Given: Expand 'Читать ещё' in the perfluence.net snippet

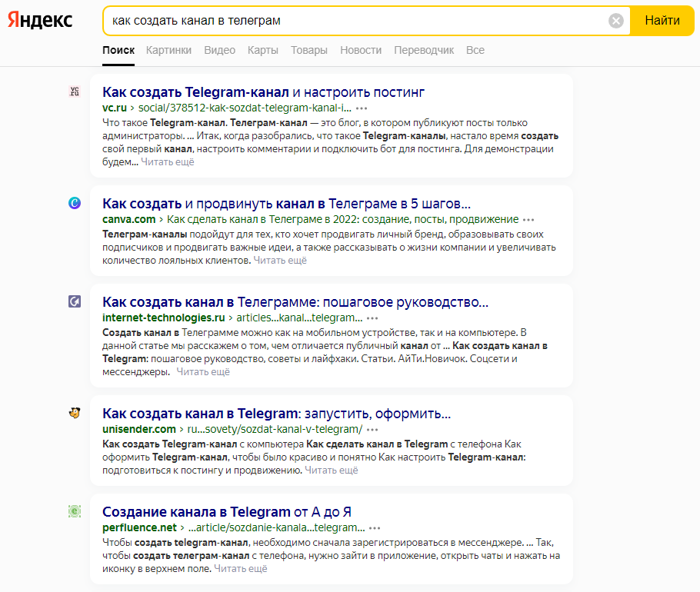Looking at the screenshot, I should pos(241,568).
